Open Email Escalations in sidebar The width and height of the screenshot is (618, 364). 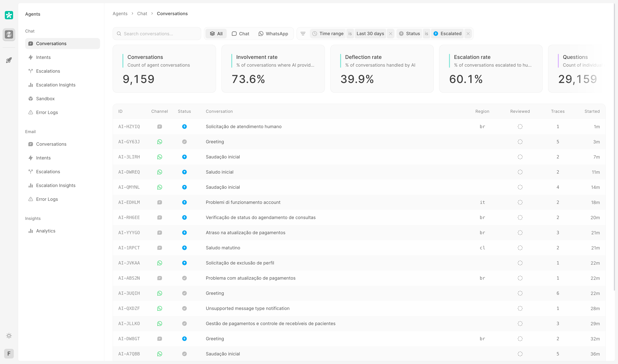[63, 171]
